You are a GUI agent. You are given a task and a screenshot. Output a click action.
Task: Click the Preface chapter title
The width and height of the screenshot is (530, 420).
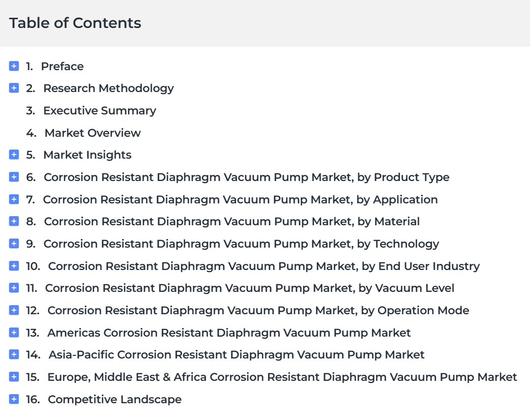[62, 66]
